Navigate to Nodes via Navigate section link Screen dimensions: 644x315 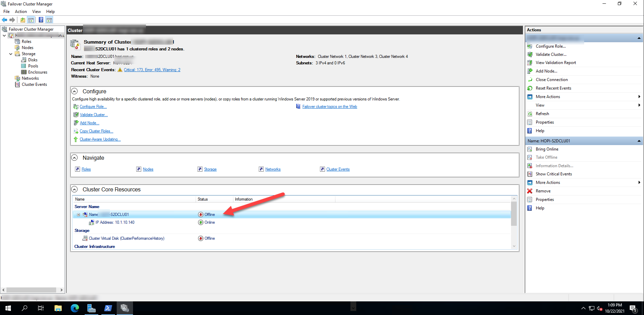(x=148, y=169)
